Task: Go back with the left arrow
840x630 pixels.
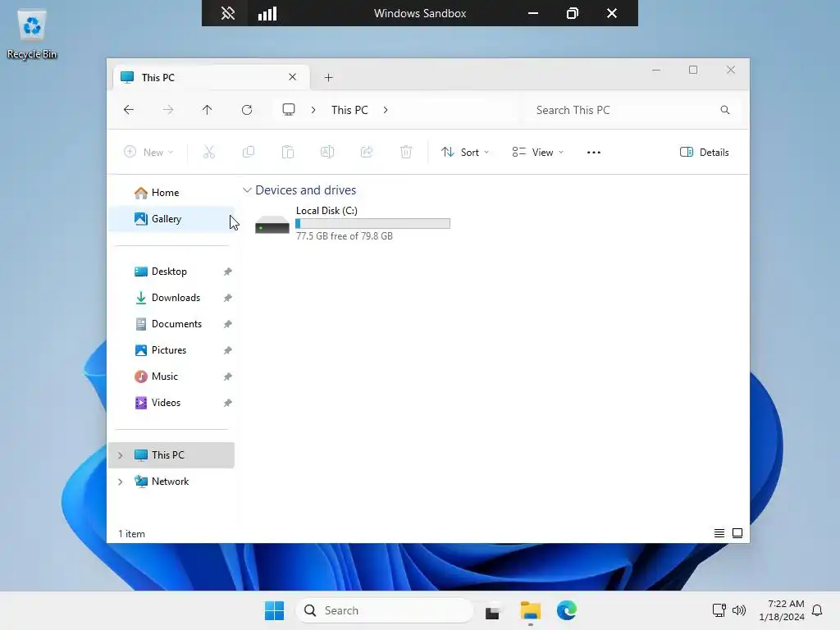Action: pyautogui.click(x=129, y=110)
